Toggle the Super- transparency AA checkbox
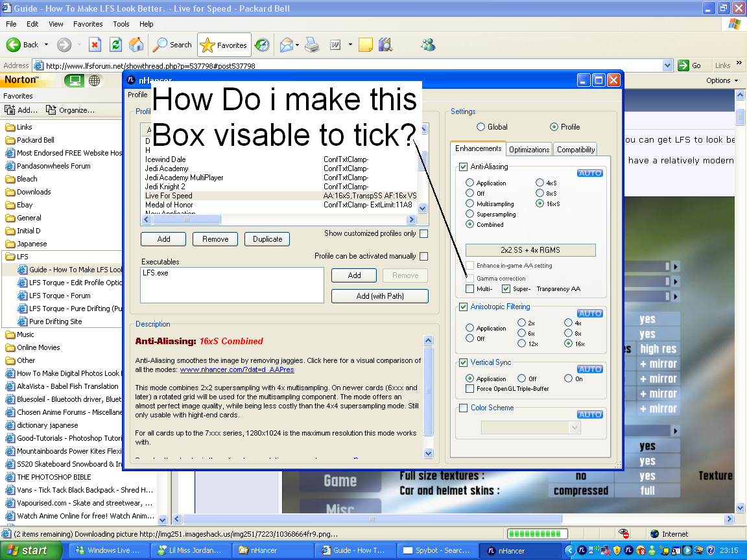Viewport: 747px width, 560px height. [506, 288]
